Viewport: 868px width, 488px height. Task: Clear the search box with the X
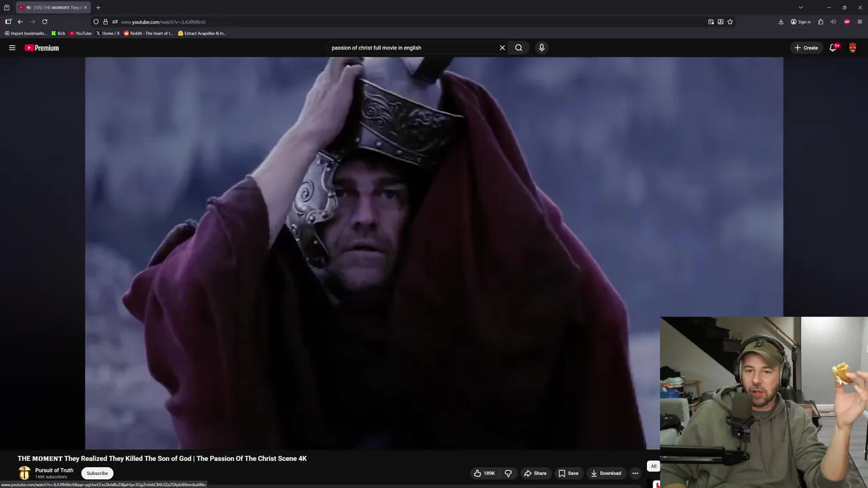click(502, 47)
